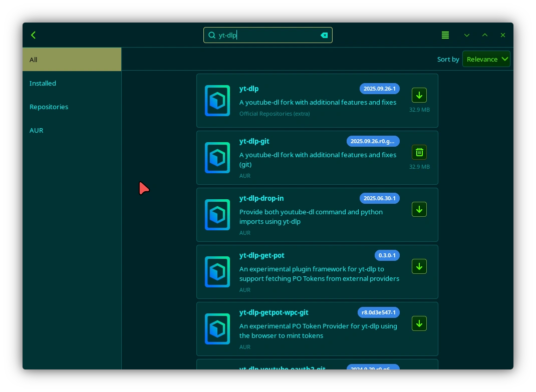Show Installed packages category
The height and width of the screenshot is (392, 536).
(x=72, y=83)
